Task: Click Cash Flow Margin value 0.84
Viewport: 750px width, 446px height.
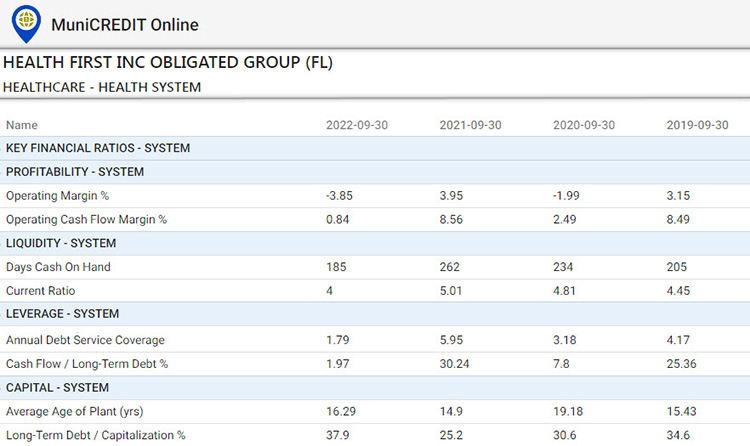Action: [x=338, y=220]
